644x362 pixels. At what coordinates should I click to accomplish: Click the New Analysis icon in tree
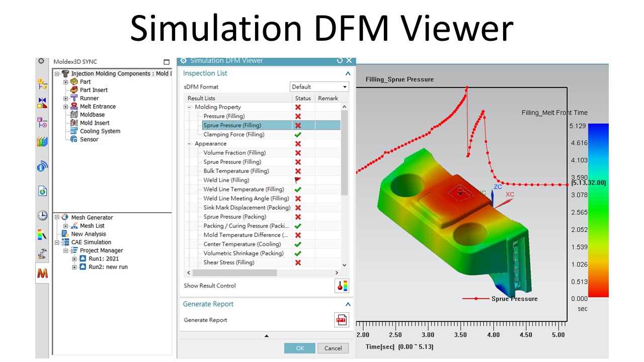coord(65,234)
